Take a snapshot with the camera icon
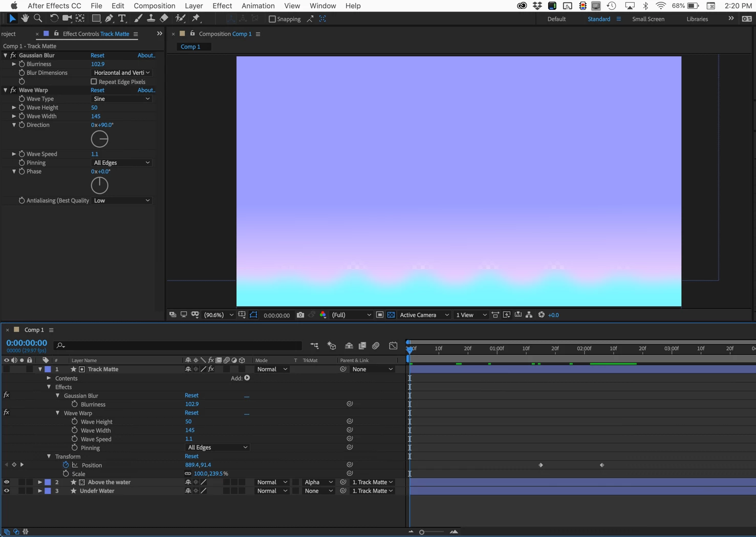 (300, 315)
